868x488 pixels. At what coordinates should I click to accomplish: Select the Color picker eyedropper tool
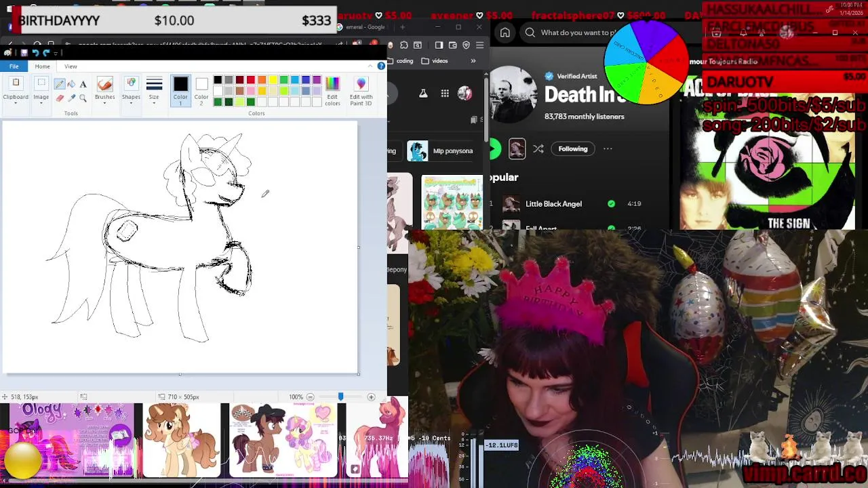(71, 98)
